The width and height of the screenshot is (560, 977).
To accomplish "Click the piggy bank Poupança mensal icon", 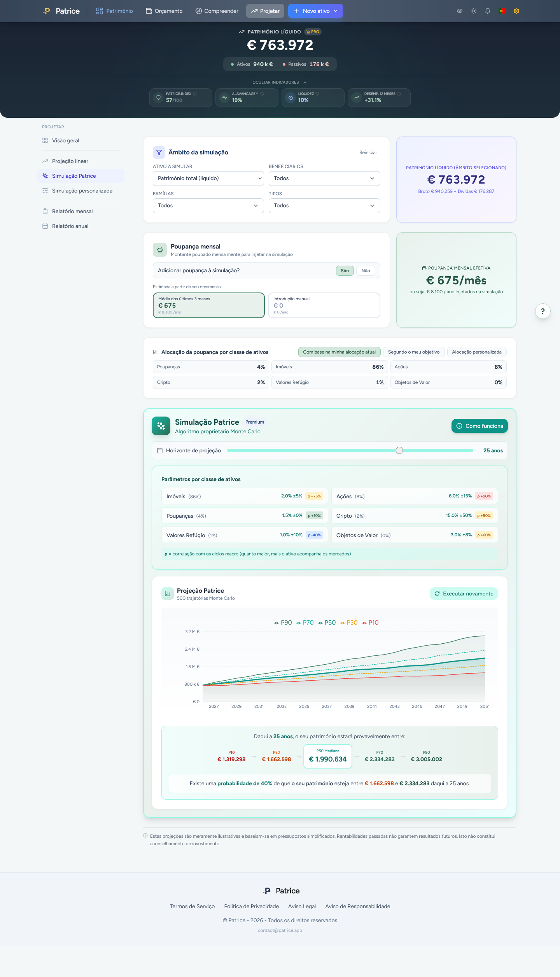I will [x=160, y=250].
